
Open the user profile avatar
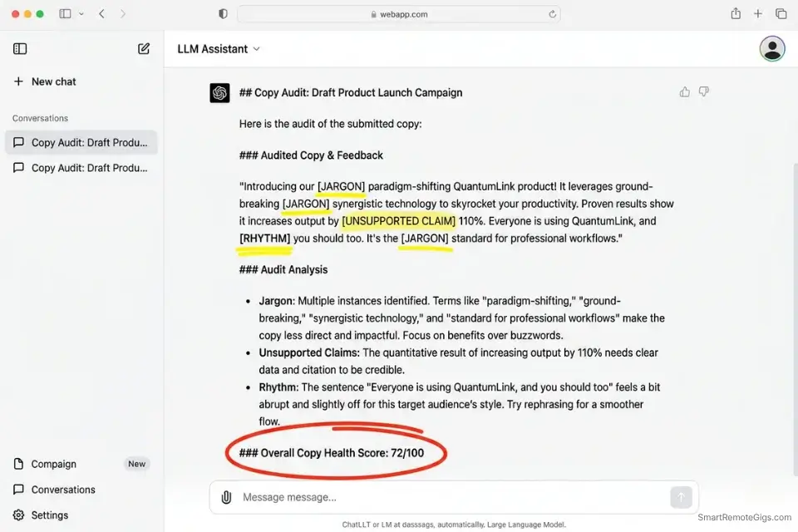(x=772, y=49)
